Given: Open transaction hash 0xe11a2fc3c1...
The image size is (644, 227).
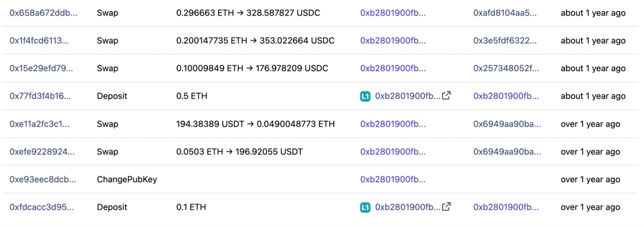Looking at the screenshot, I should [x=40, y=124].
